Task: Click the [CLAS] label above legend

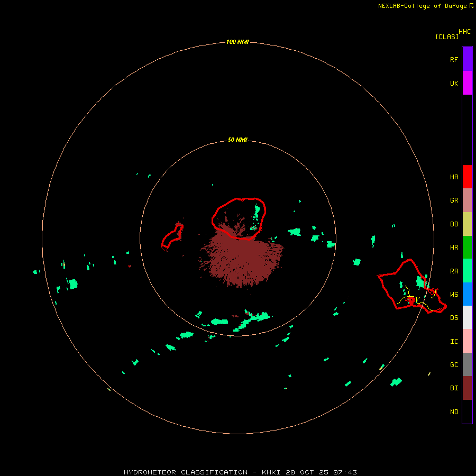Action: 447,37
